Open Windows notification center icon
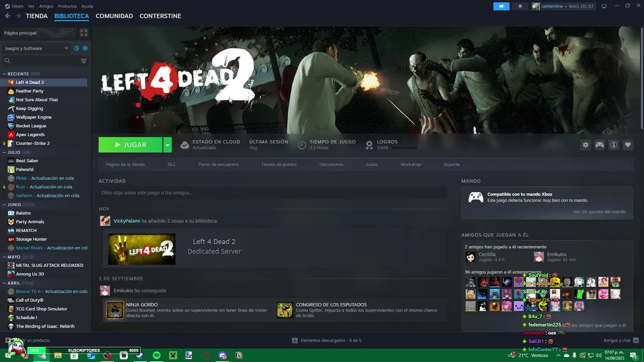This screenshot has height=362, width=644. click(633, 355)
